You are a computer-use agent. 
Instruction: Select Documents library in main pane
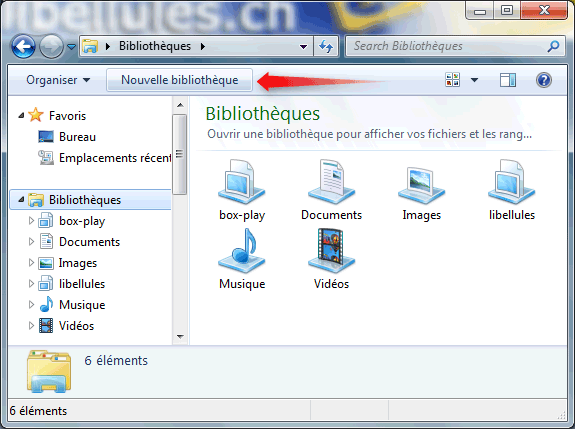(331, 190)
